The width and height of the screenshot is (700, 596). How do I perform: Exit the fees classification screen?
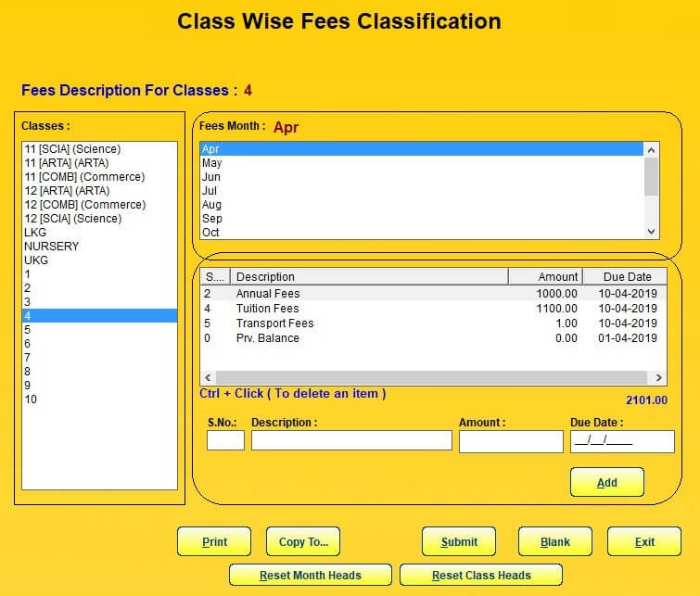(644, 541)
